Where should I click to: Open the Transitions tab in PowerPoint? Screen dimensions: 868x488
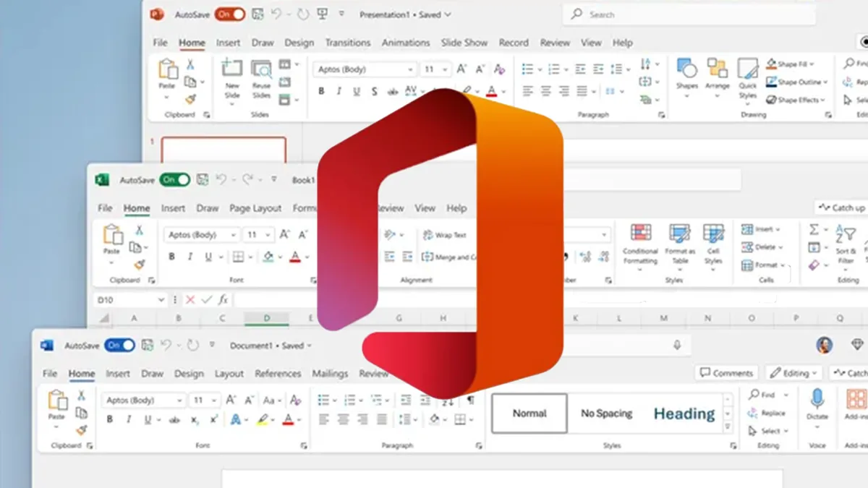point(348,43)
